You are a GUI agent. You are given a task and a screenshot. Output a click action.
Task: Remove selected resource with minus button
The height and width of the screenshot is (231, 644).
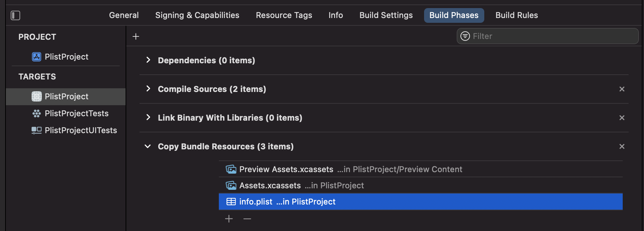247,219
